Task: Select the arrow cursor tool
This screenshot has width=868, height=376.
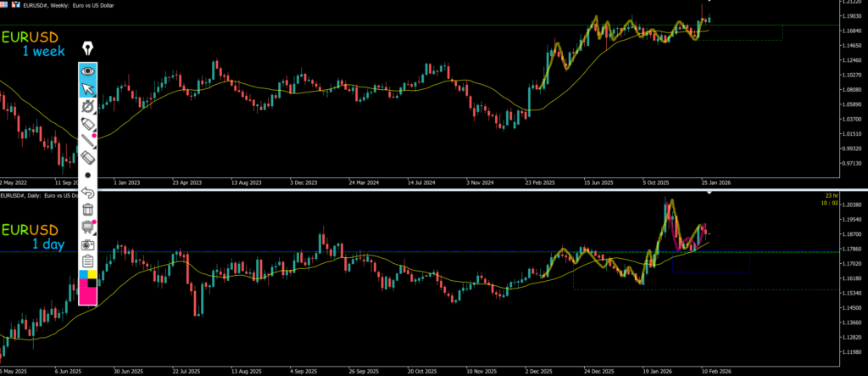Action: tap(87, 89)
